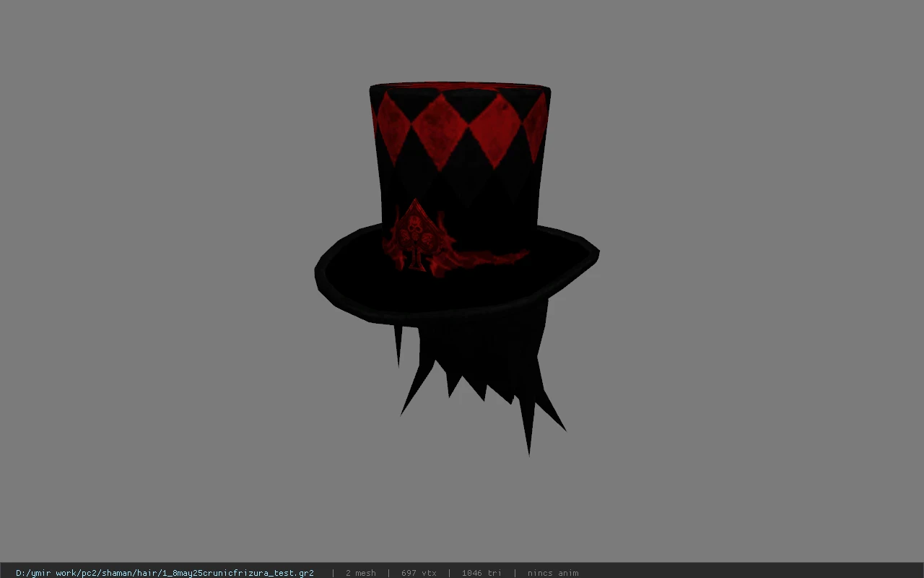This screenshot has height=578, width=924.
Task: Click the largest central red diamond on hat
Action: (x=440, y=131)
